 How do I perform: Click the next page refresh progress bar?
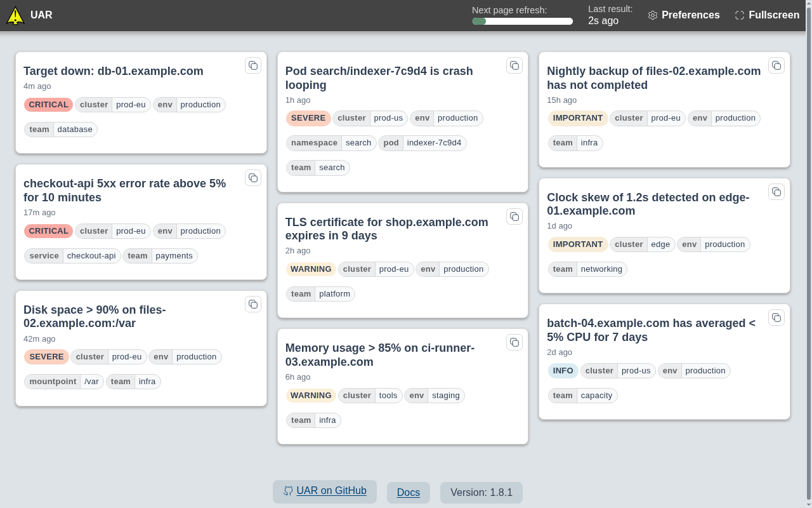[523, 21]
